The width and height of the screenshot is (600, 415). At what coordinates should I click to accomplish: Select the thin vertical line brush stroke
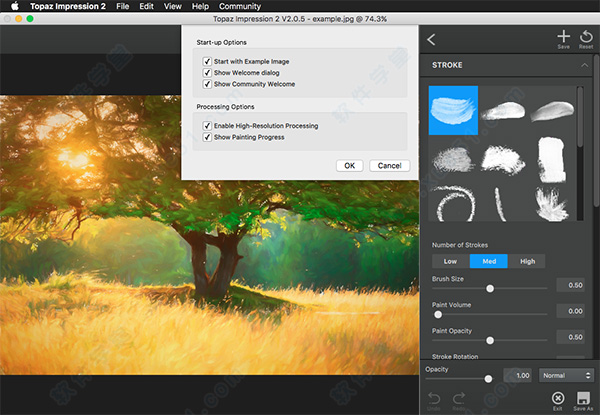500,204
